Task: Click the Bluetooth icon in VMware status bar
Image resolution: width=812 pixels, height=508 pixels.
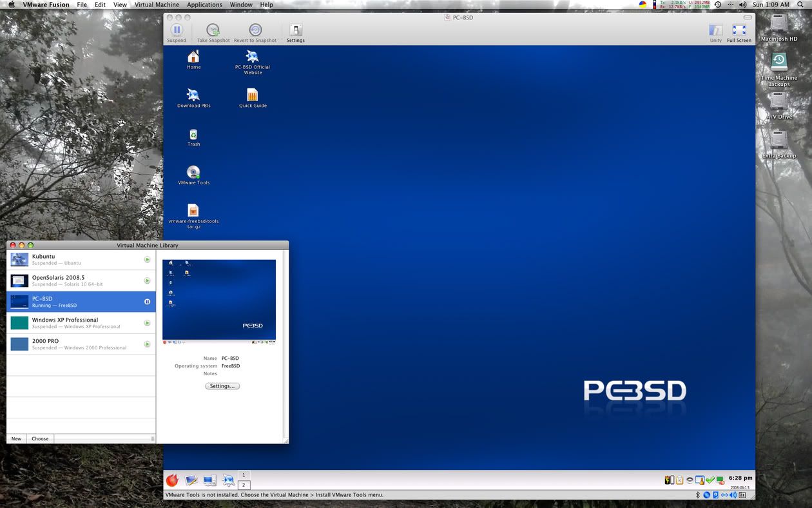Action: (x=698, y=495)
